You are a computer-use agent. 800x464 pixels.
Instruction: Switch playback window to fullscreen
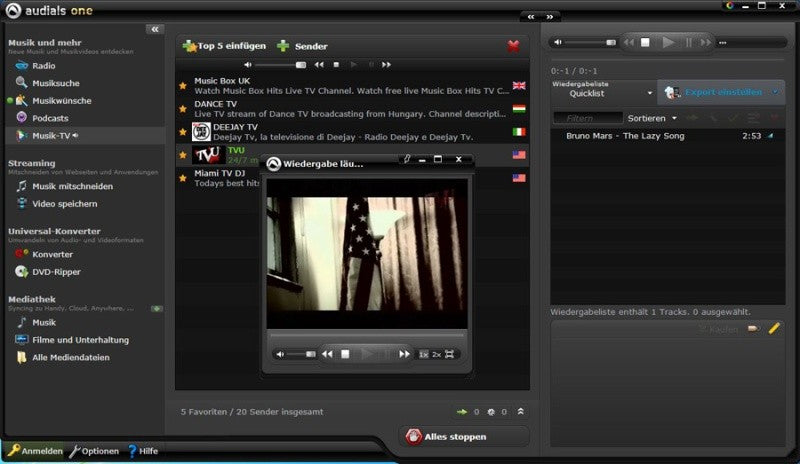click(x=449, y=354)
